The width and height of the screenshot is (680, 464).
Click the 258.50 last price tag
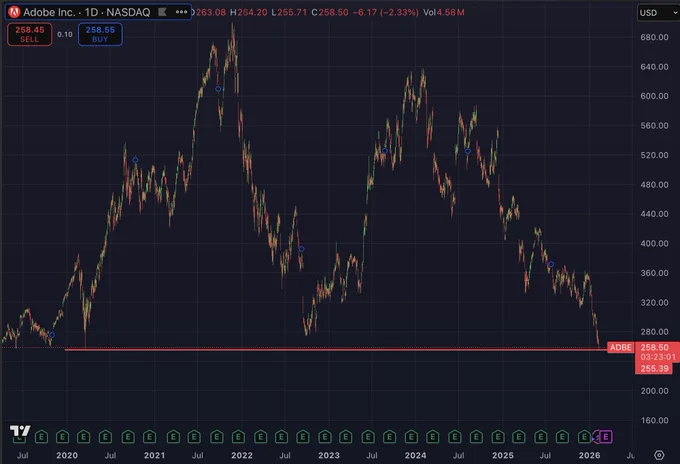[x=654, y=347]
